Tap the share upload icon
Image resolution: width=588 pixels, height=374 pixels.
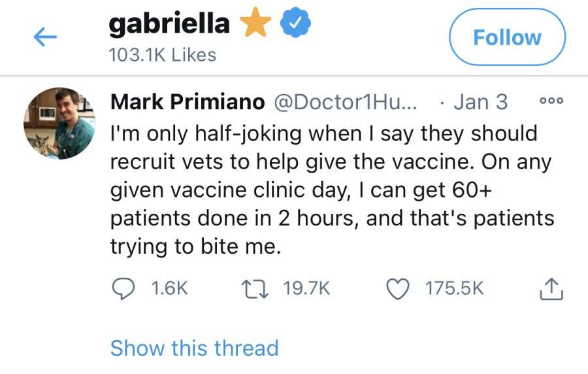551,289
